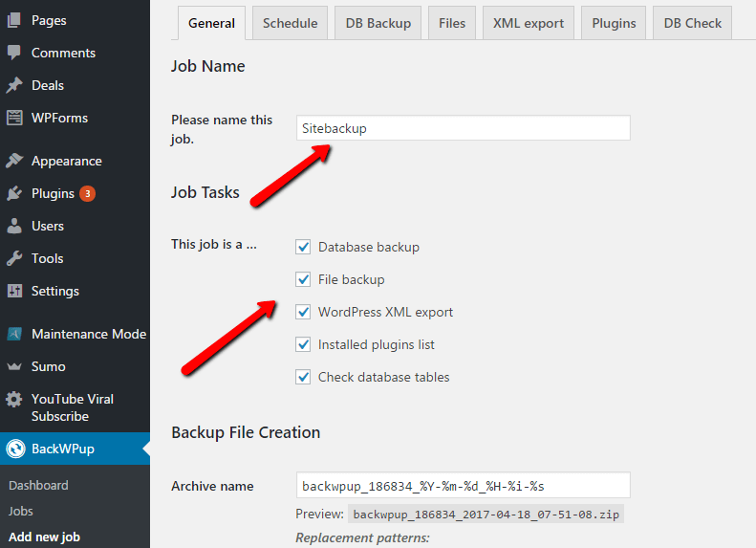The height and width of the screenshot is (548, 756).
Task: Open the Jobs submenu link
Action: click(x=21, y=511)
